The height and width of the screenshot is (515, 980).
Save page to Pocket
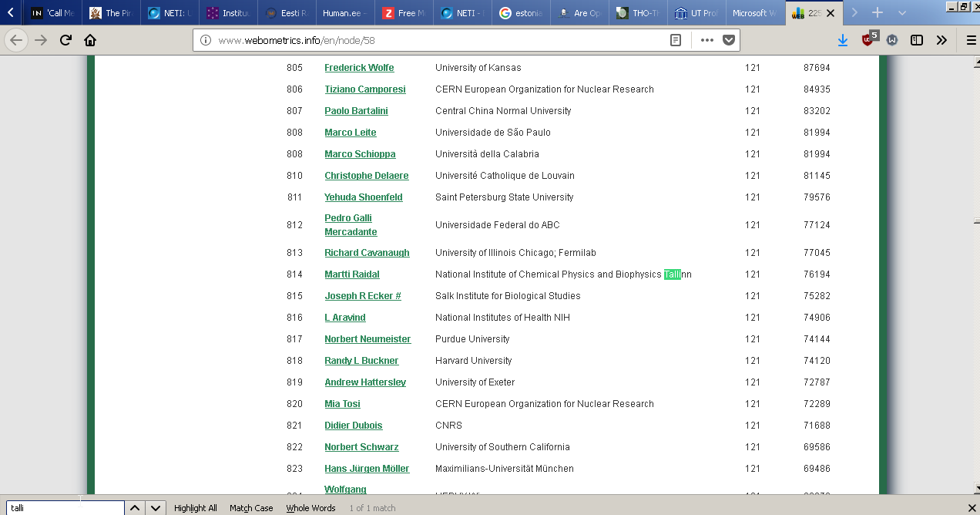tap(728, 40)
